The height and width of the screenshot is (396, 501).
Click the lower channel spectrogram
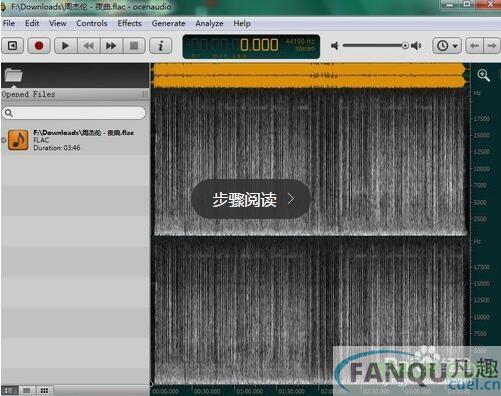click(310, 310)
